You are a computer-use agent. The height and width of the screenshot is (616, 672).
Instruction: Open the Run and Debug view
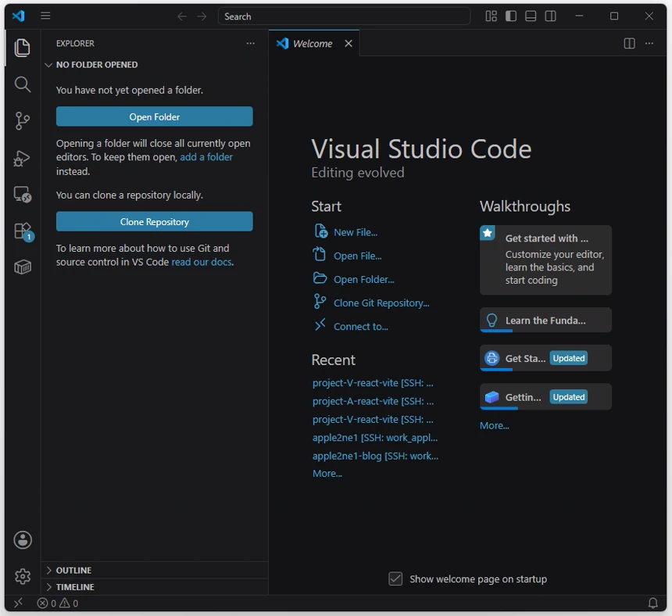pyautogui.click(x=23, y=158)
